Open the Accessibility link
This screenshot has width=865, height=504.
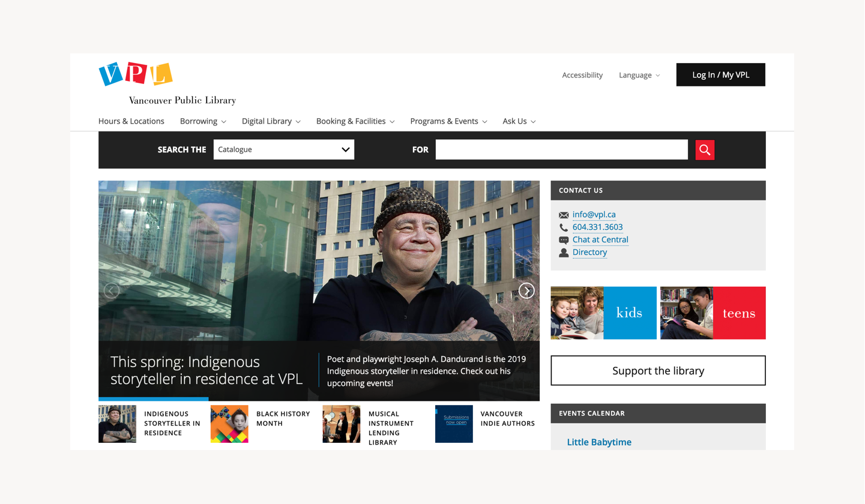point(582,75)
